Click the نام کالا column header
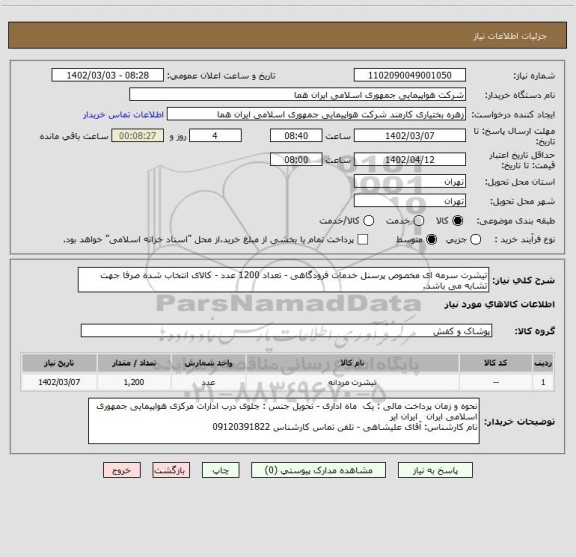 (352, 363)
